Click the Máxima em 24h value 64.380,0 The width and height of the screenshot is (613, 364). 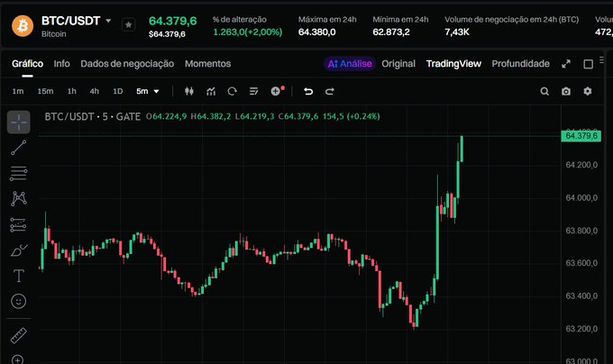pos(316,32)
